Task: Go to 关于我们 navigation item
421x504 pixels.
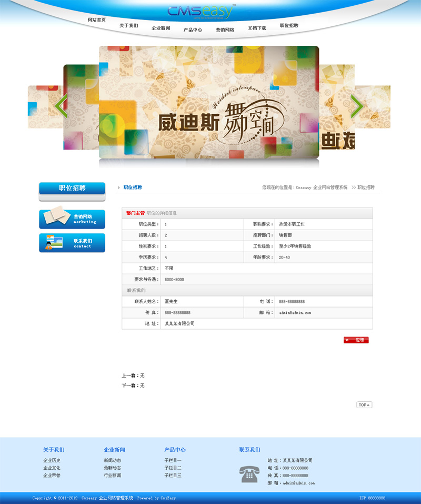Action: [128, 25]
